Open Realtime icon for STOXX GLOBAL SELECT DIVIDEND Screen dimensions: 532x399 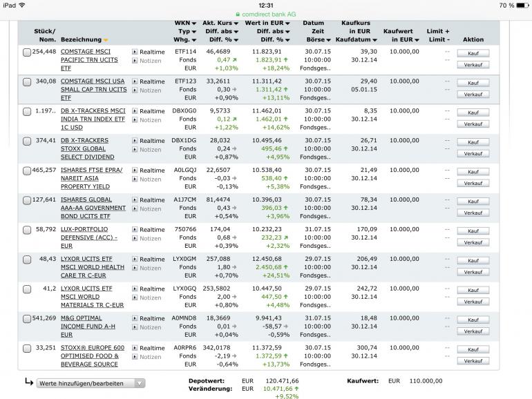coord(135,140)
